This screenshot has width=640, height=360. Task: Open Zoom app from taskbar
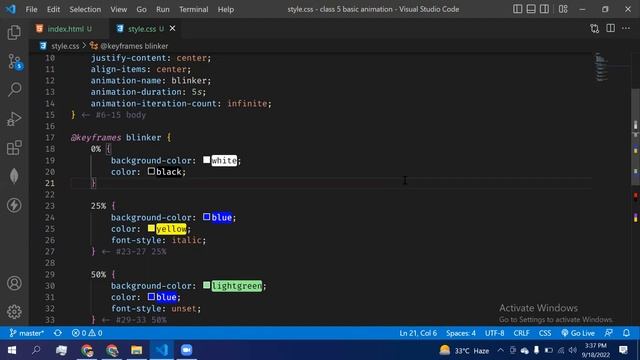186,350
